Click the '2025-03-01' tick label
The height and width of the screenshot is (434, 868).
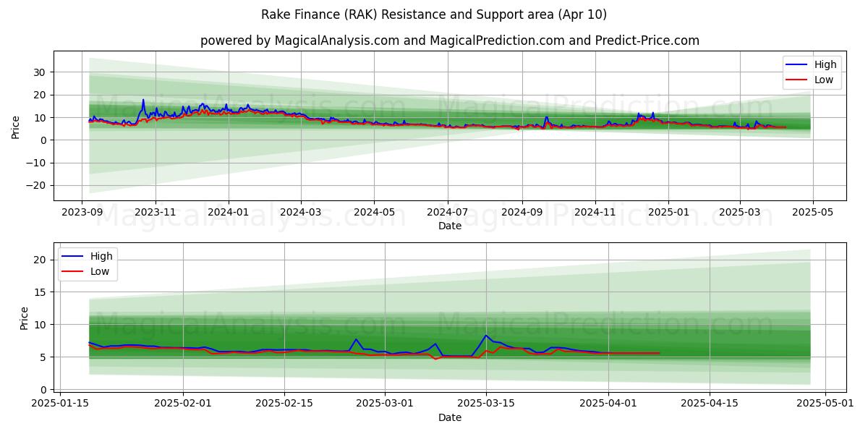pos(384,404)
